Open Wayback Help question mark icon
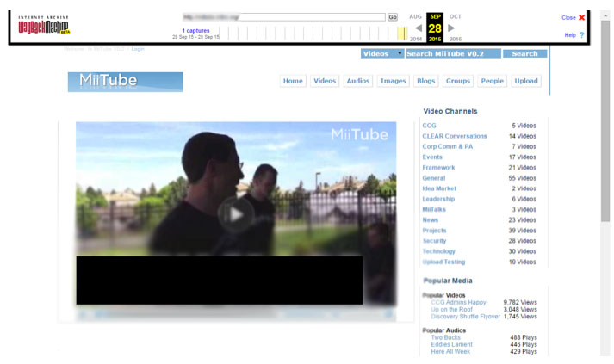This screenshot has height=364, width=614. pos(582,34)
